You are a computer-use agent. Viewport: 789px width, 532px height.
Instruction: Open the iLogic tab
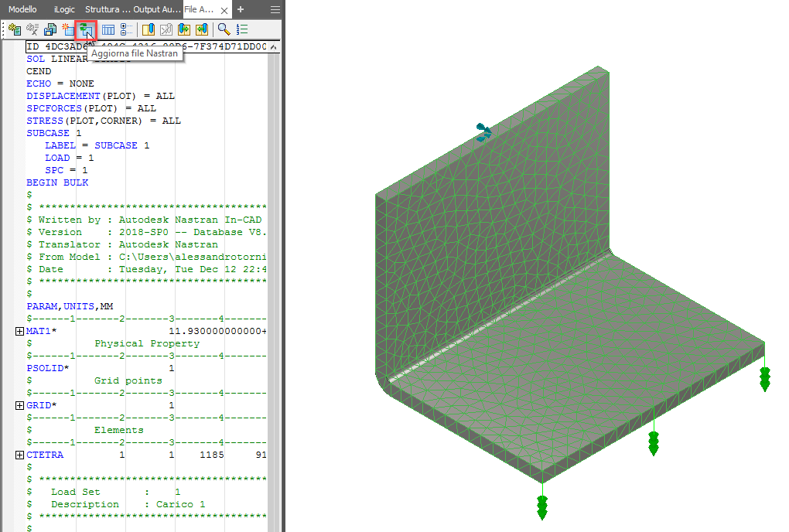(x=63, y=10)
